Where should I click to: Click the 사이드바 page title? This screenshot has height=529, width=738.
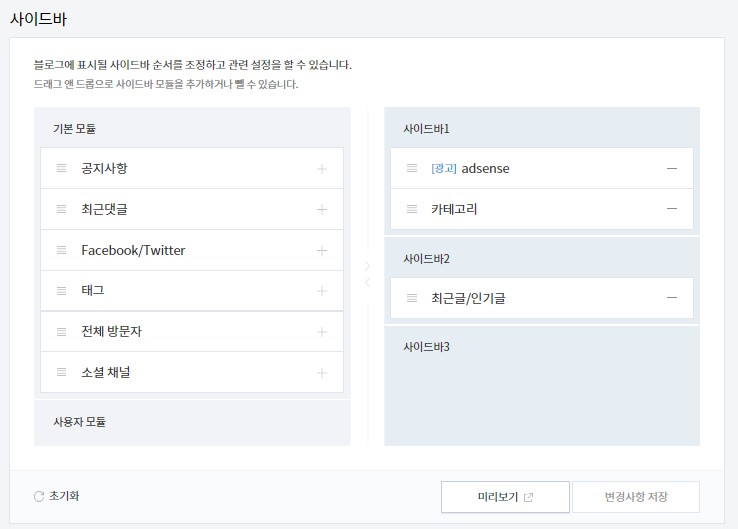tap(39, 19)
